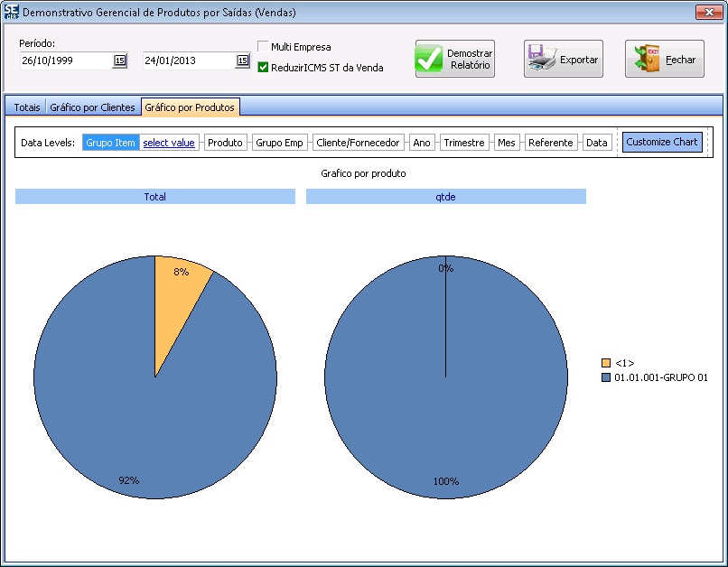
Task: Click the blue 01.01.001-GRUPO 01 legend swatch
Action: [606, 377]
